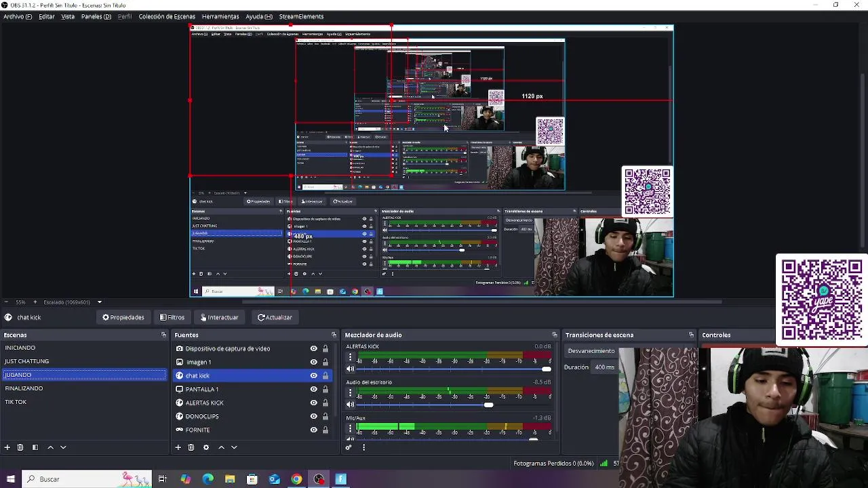868x488 pixels.
Task: Move the selected source up
Action: click(221, 447)
